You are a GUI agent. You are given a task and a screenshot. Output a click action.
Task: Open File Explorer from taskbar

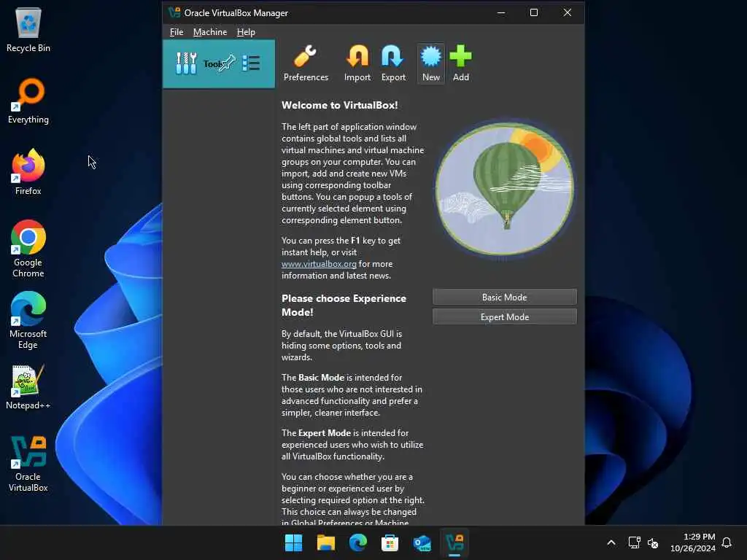[326, 542]
